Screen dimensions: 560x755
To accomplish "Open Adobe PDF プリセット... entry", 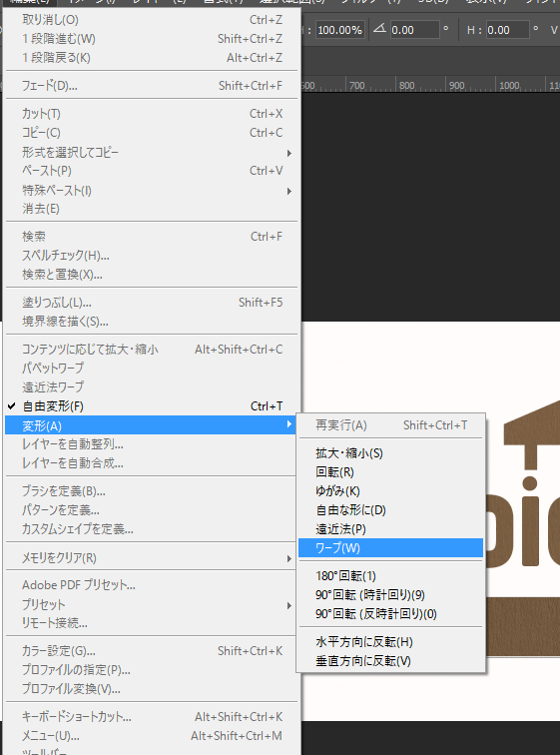I will click(151, 585).
